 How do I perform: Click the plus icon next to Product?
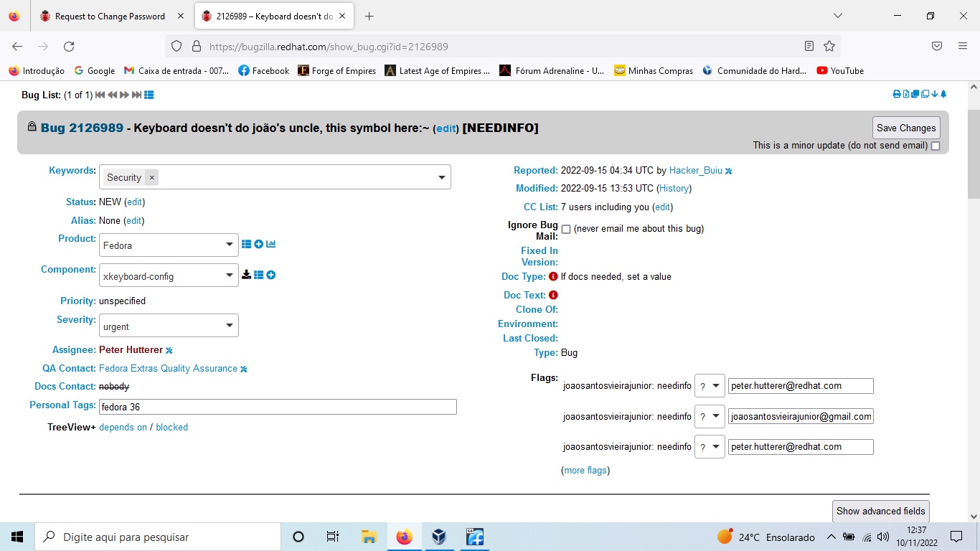[x=258, y=244]
